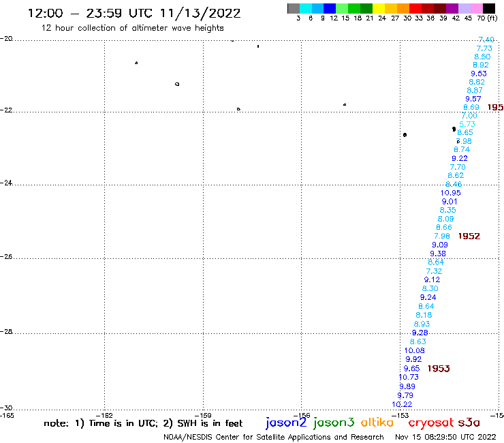
Task: Select the cryosat satellite label
Action: point(431,423)
